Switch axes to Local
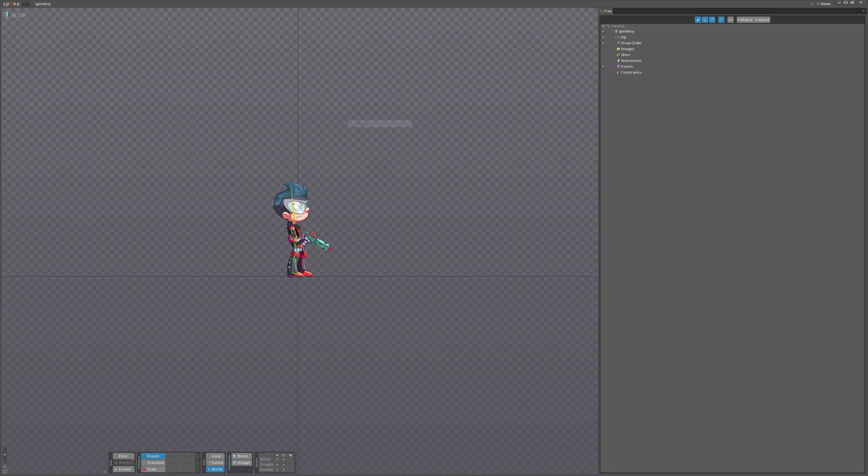The width and height of the screenshot is (868, 476). tap(215, 456)
